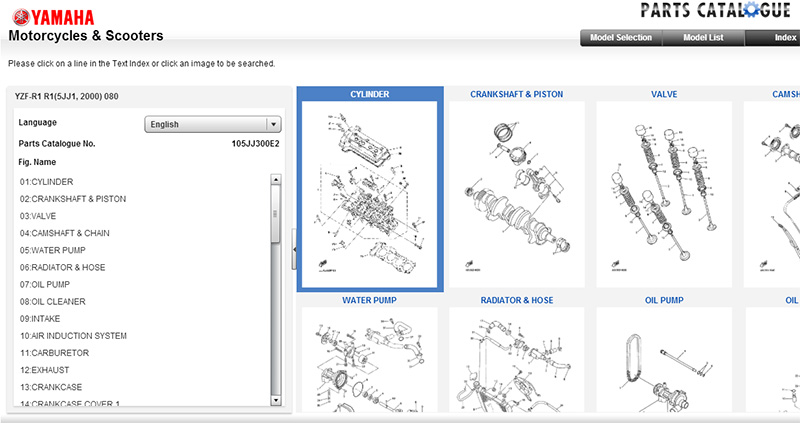Select 11:CARBURETOR in the list
The width and height of the screenshot is (800, 423).
[x=55, y=353]
